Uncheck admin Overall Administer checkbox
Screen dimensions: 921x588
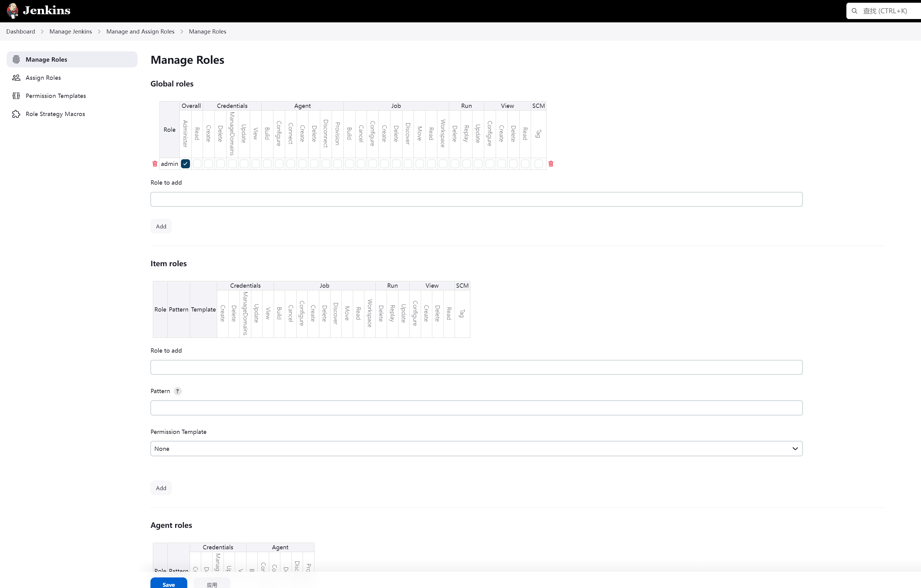pyautogui.click(x=185, y=164)
